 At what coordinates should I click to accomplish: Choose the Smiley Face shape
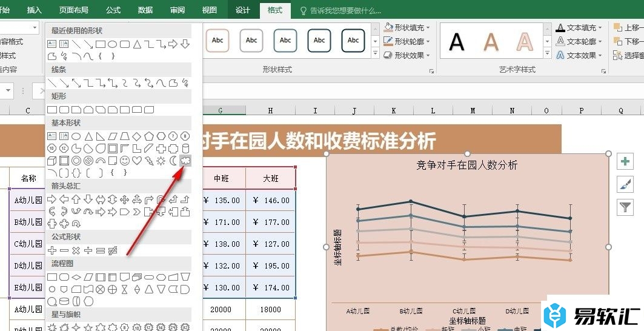125,161
